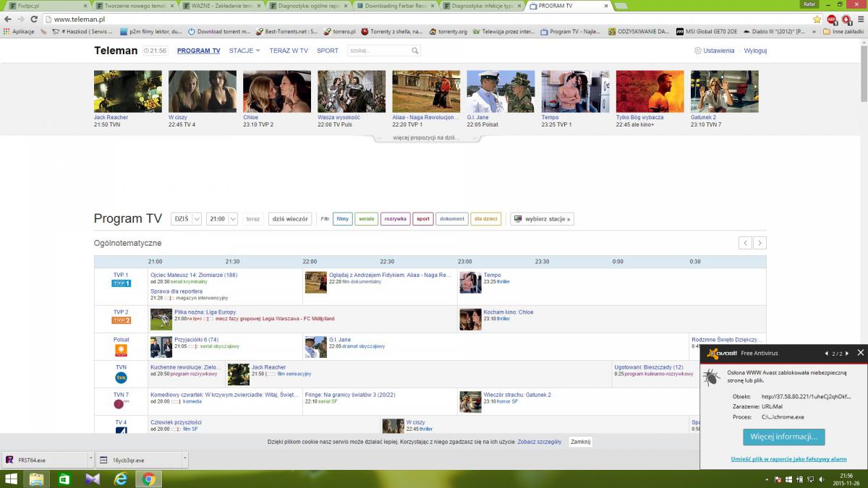This screenshot has width=868, height=488.
Task: Switch to the WAŻNE - Zakładanie tematu tab
Action: click(221, 6)
